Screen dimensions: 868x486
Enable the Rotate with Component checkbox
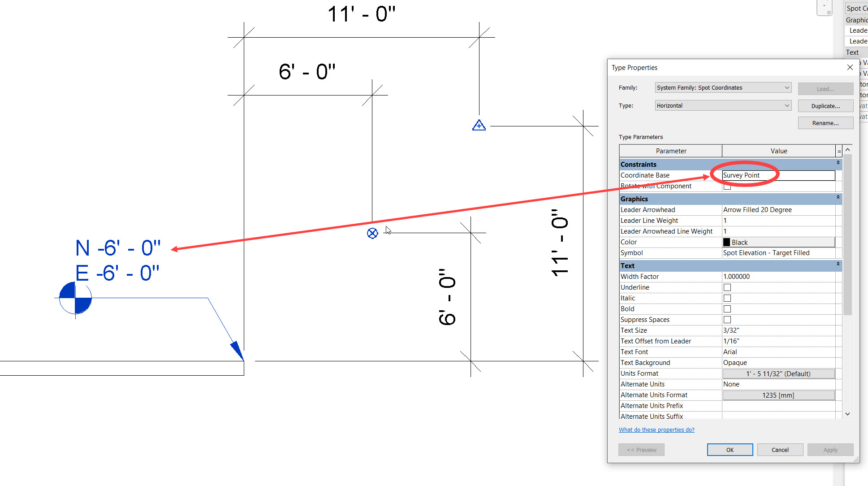point(727,186)
